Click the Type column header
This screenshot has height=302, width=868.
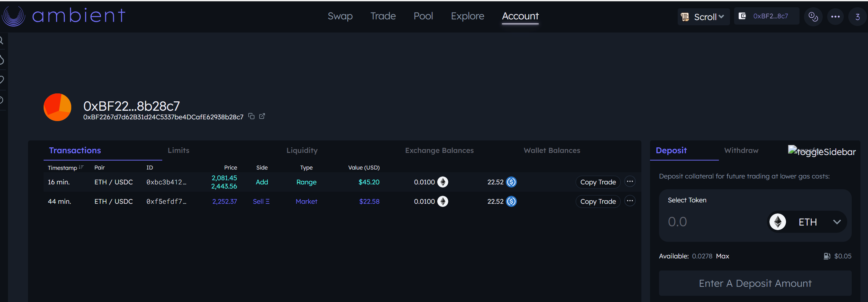coord(306,168)
